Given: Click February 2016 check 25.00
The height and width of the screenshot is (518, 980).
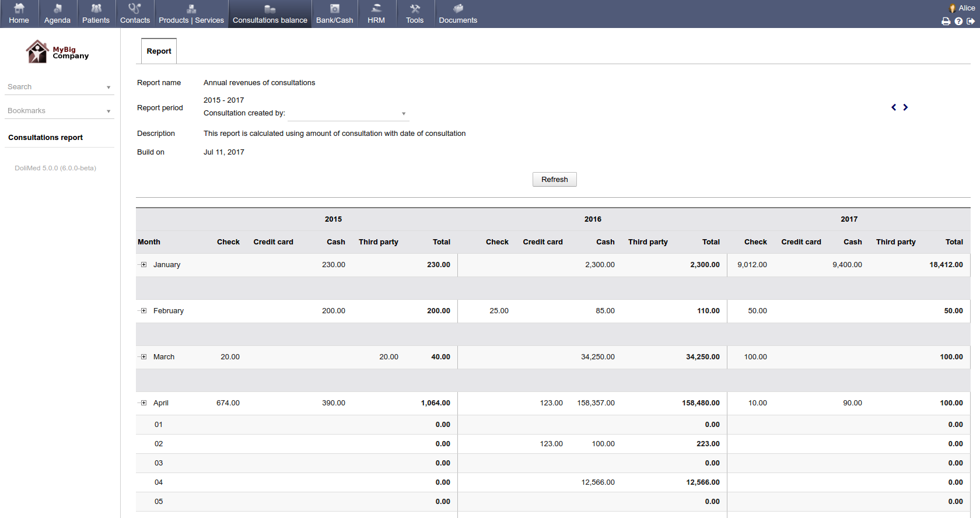Looking at the screenshot, I should click(x=499, y=311).
